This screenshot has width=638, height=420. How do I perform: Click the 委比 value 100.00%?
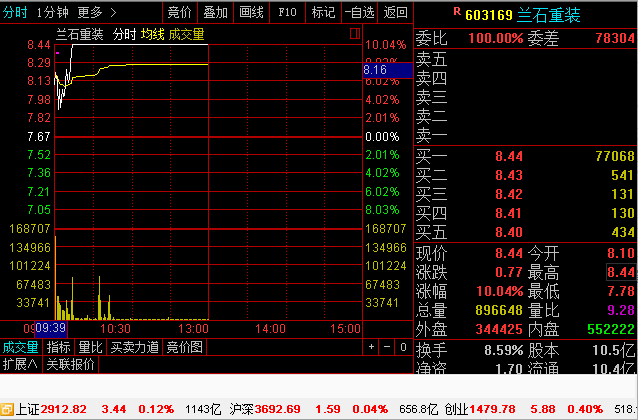tap(496, 39)
